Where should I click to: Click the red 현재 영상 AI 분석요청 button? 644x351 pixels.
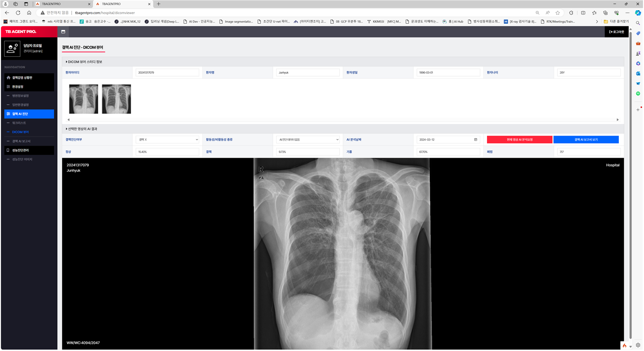[520, 140]
